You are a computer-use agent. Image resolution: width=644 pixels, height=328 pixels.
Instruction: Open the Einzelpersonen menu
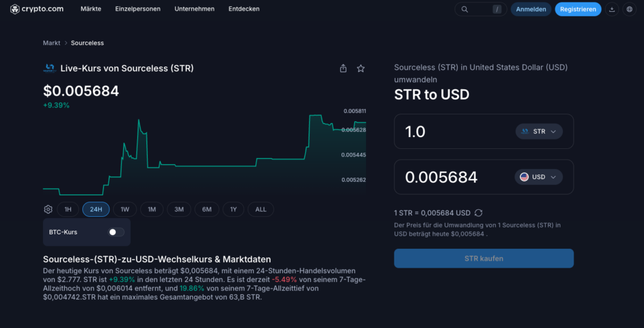(x=138, y=9)
